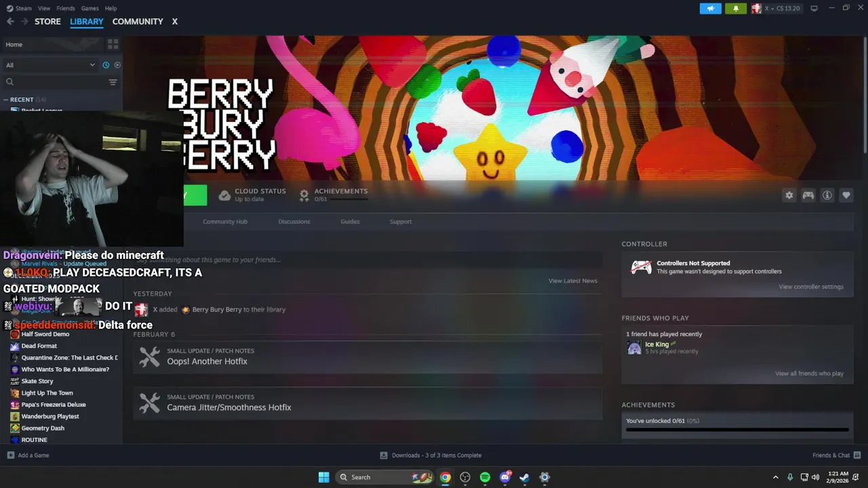Open the X profile tab
The width and height of the screenshot is (868, 488).
[x=174, y=22]
